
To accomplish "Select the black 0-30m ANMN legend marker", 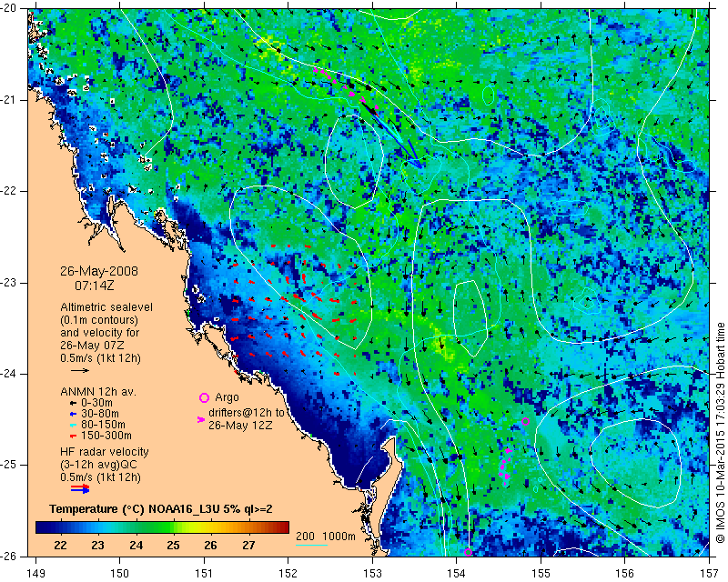I will click(x=73, y=403).
